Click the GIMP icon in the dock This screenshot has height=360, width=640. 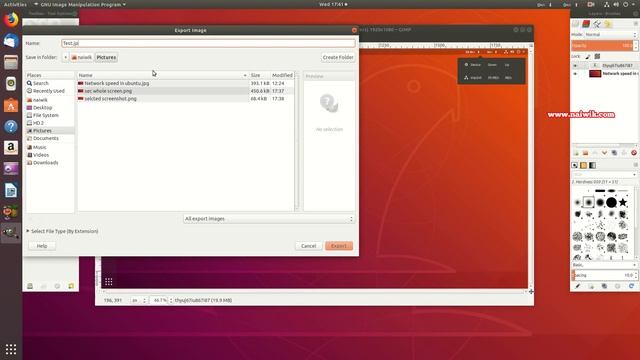pyautogui.click(x=11, y=233)
